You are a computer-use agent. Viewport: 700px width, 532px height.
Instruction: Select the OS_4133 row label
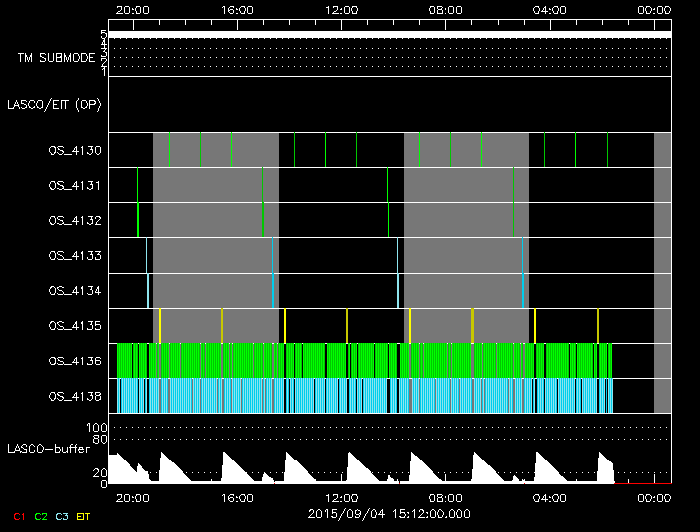point(75,256)
